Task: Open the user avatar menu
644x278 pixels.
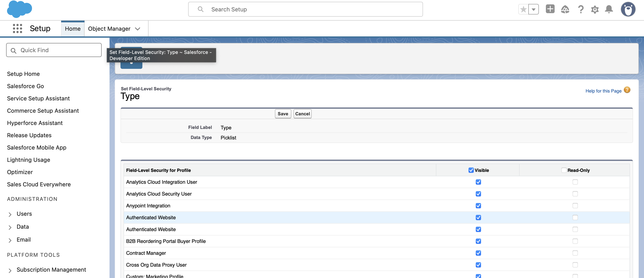Action: click(x=628, y=9)
